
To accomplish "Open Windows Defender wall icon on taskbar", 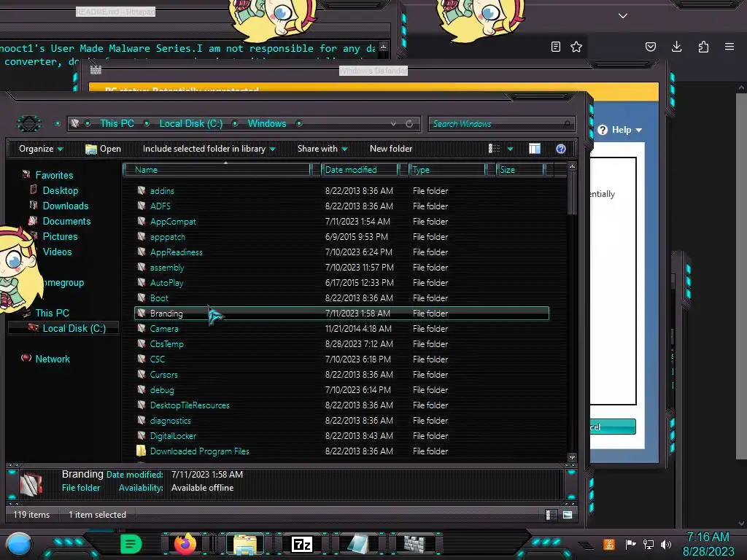I will point(414,544).
